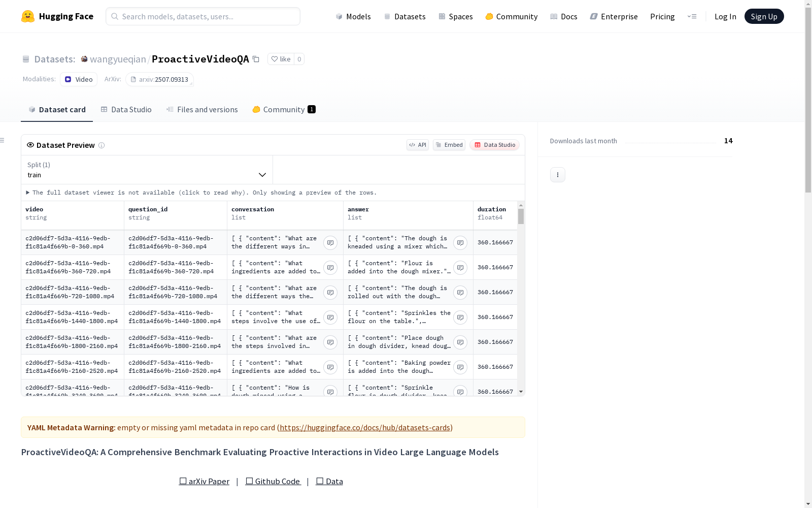
Task: Click the Sign Up button
Action: [x=764, y=16]
